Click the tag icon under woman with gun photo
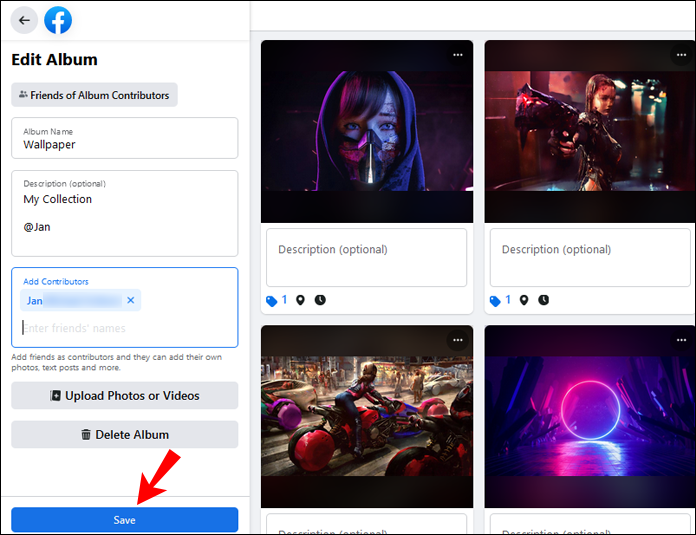 pyautogui.click(x=495, y=301)
